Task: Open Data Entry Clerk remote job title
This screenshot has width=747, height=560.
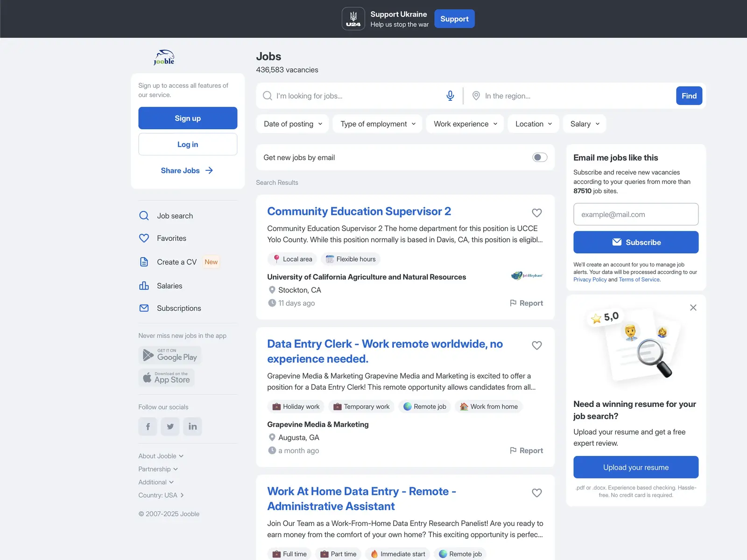Action: point(385,351)
